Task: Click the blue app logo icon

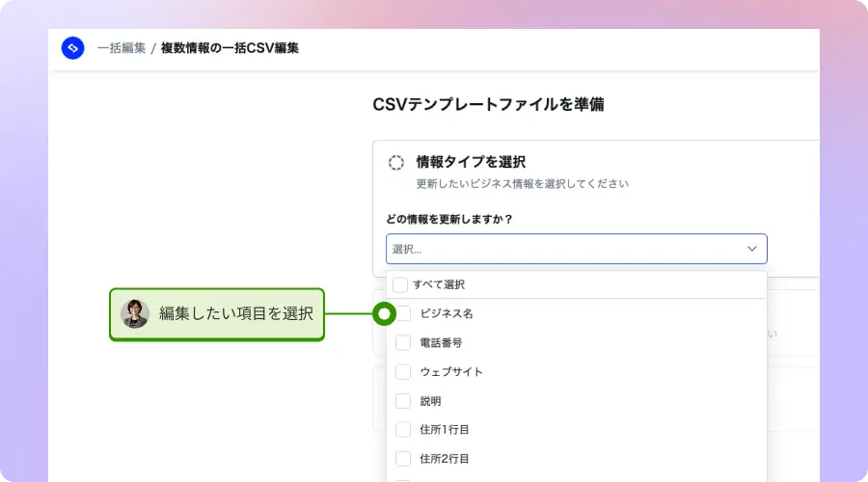Action: [72, 48]
